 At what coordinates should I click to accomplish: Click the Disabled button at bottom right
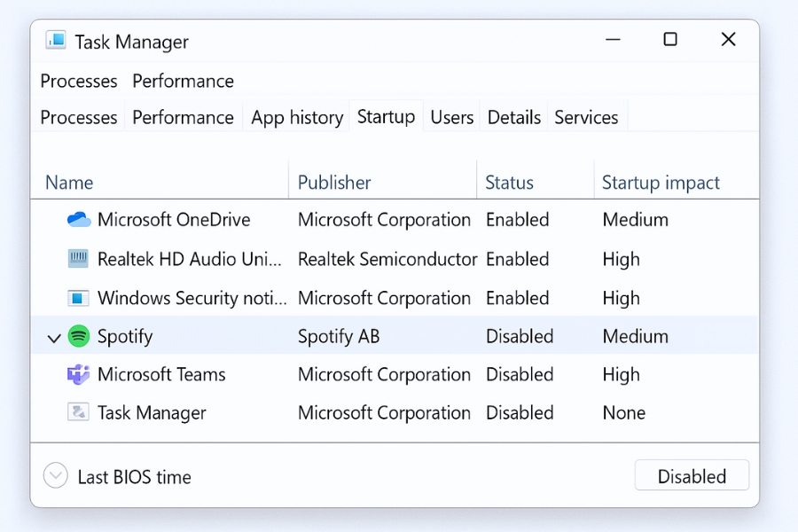click(x=692, y=476)
